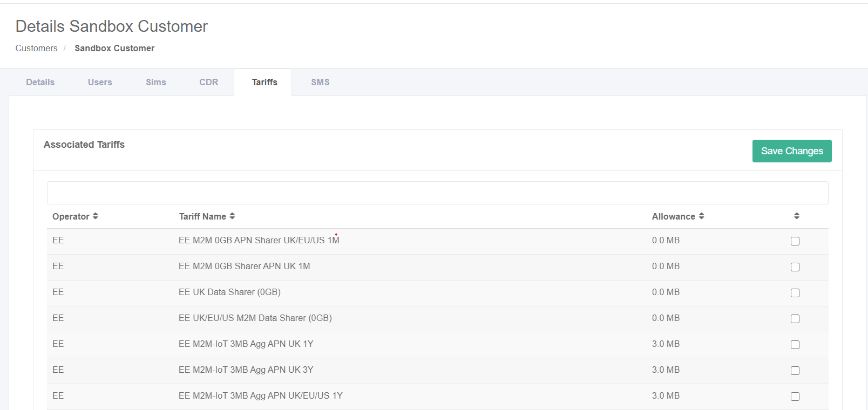The width and height of the screenshot is (868, 410).
Task: Sort table by Tariff Name arrows
Action: 232,216
